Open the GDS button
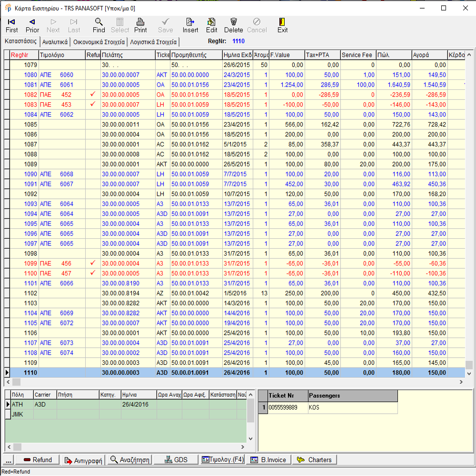The width and height of the screenshot is (476, 476). pos(176,460)
